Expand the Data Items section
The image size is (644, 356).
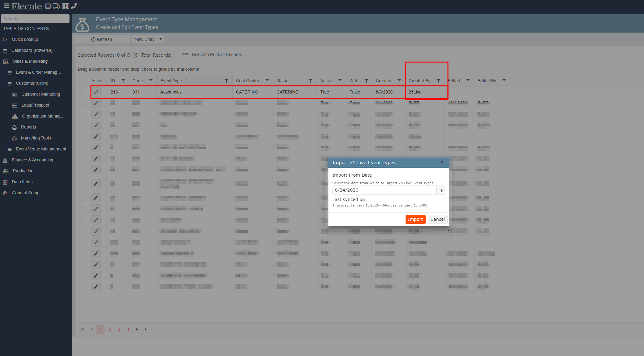(x=22, y=182)
